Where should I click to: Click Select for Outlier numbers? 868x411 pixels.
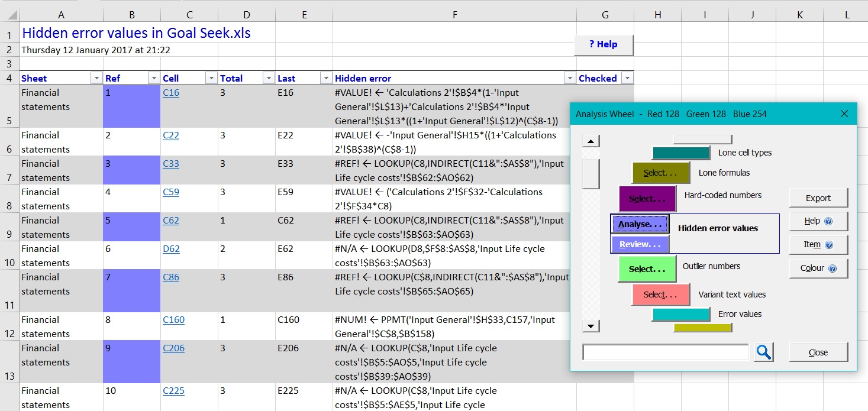tap(647, 269)
